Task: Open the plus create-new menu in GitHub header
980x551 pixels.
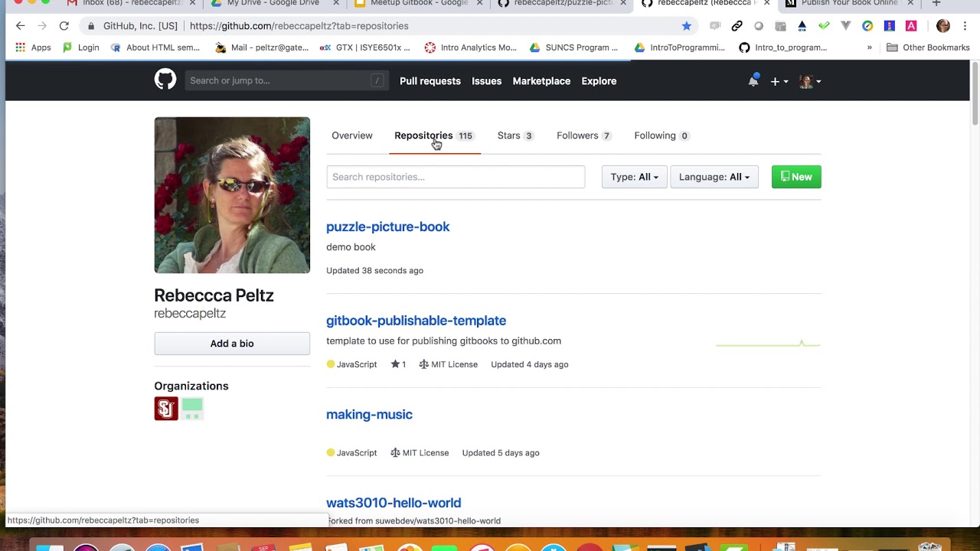Action: pyautogui.click(x=779, y=81)
